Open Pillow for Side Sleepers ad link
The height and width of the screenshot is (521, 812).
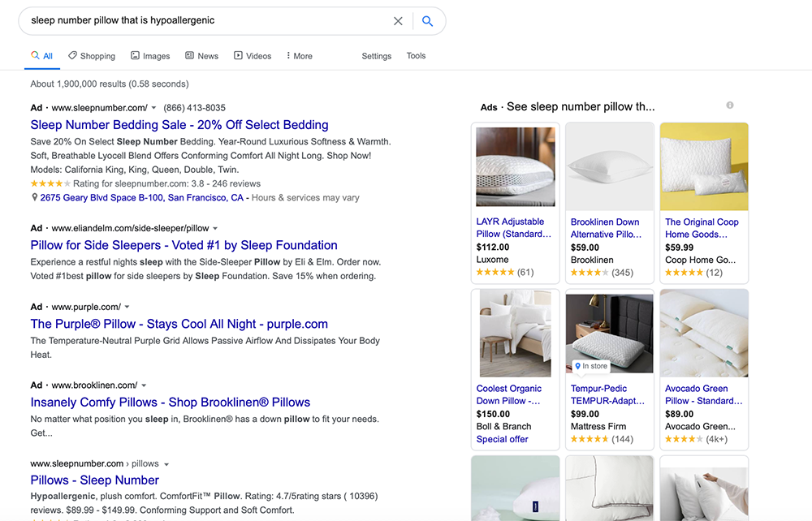tap(184, 245)
